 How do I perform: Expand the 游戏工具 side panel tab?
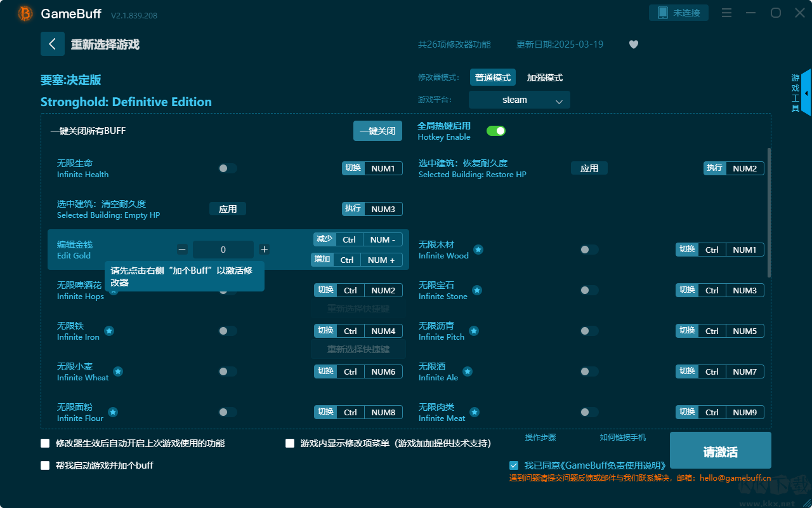point(801,93)
